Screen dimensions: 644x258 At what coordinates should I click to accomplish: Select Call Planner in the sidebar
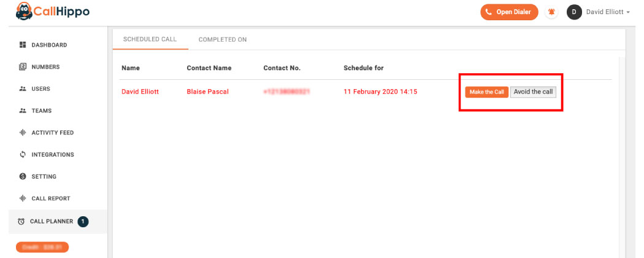(58, 221)
